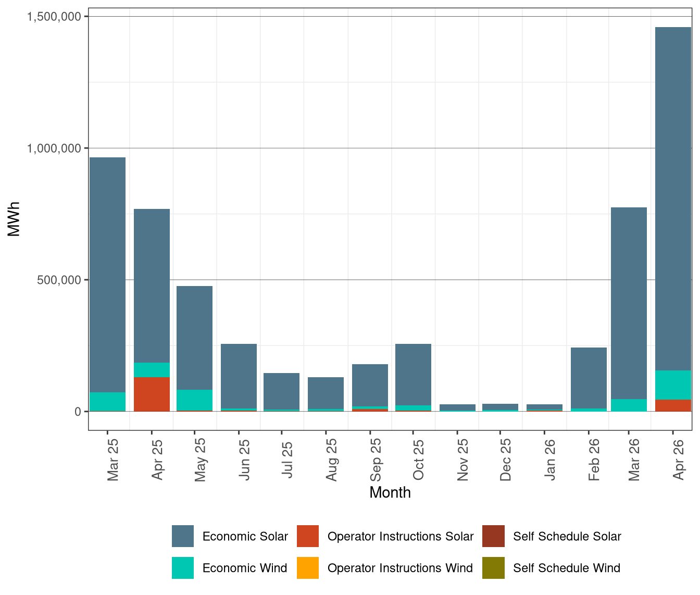Click the Economic Wind segment for Apr 26
Image resolution: width=700 pixels, height=595 pixels.
[x=673, y=385]
